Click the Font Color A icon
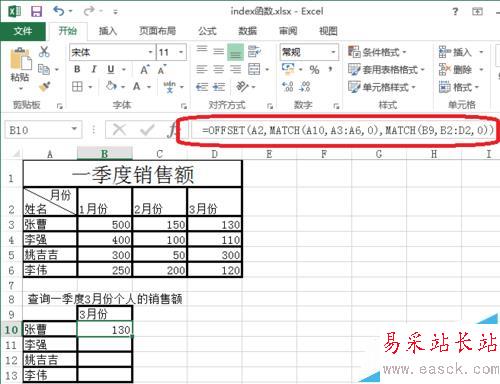The width and height of the screenshot is (500, 384). [x=137, y=87]
